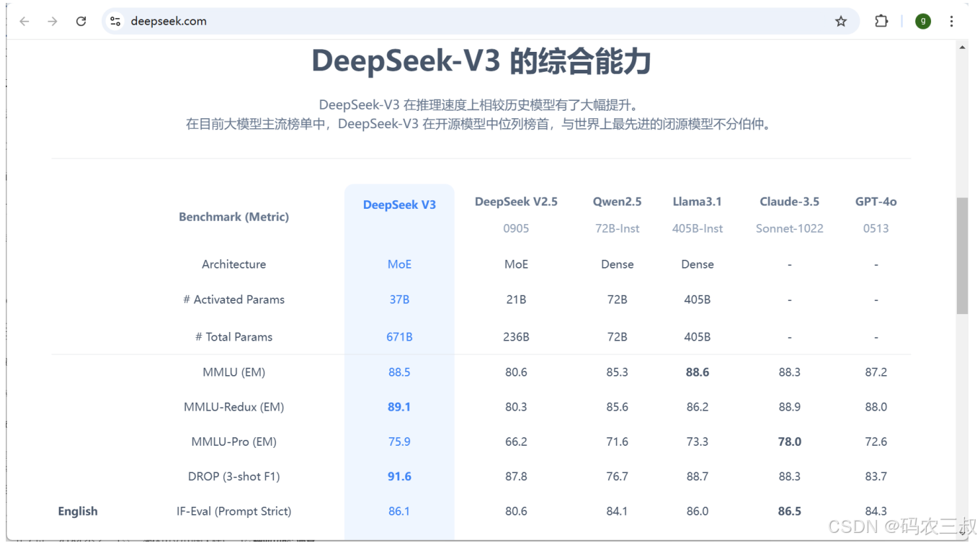Screen dimensions: 980x543
Task: Click the MMLU-Pro (EM) row label
Action: pos(234,441)
